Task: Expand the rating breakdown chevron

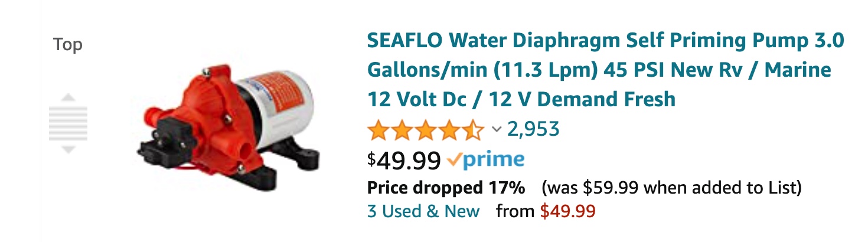Action: point(497,129)
